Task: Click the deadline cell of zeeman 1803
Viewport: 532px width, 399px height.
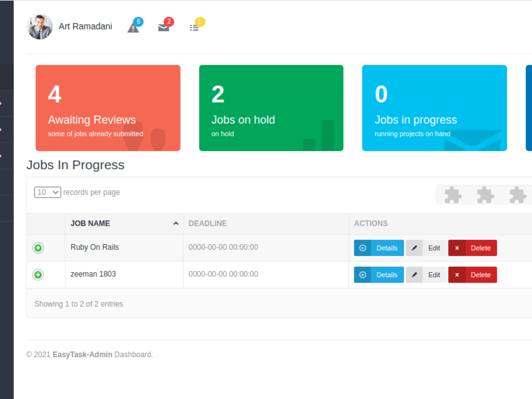Action: click(266, 275)
